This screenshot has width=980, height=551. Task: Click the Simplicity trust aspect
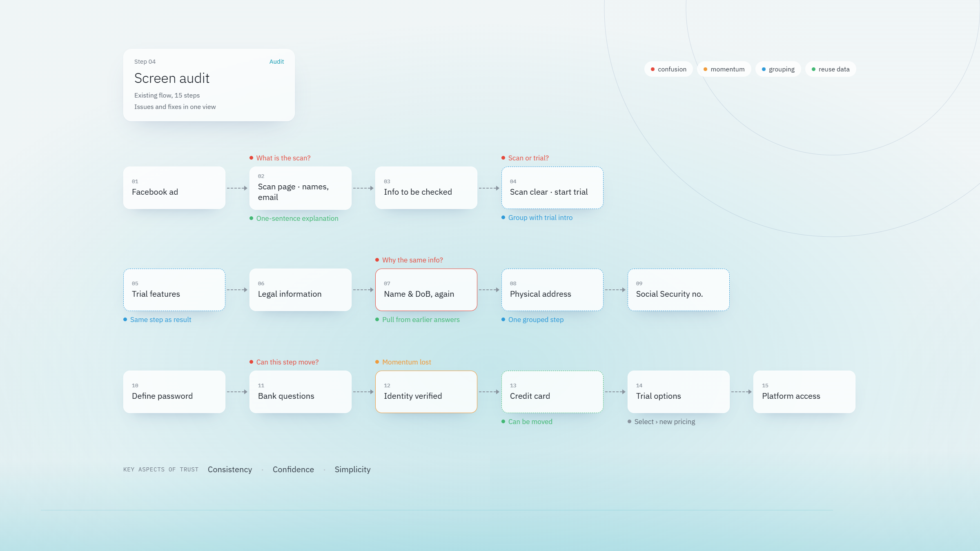pos(353,469)
